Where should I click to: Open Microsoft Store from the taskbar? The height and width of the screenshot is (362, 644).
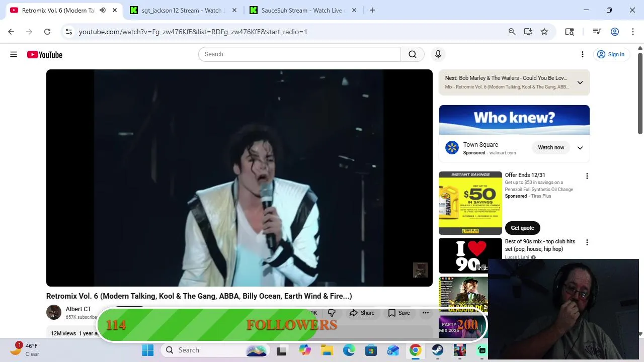point(371,350)
